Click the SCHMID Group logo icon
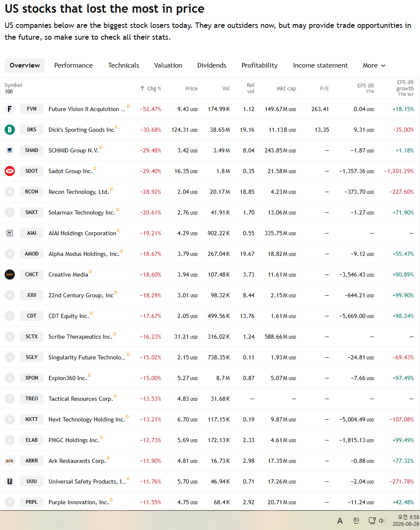This screenshot has height=530, width=420. [x=10, y=150]
